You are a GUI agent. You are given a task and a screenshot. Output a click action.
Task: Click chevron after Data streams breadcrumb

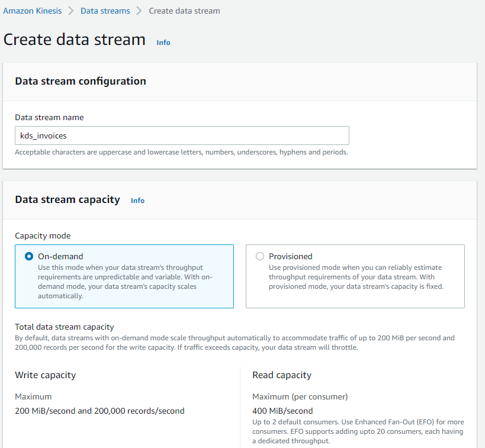pyautogui.click(x=140, y=11)
